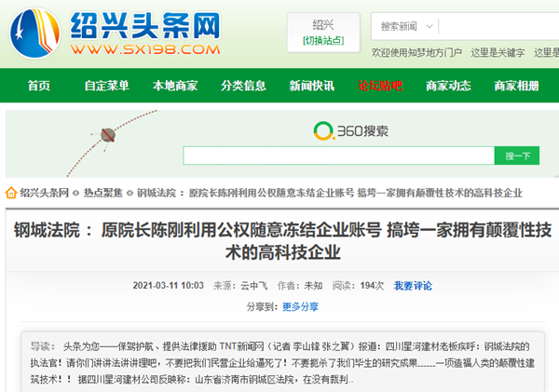Screen dimensions: 559x392
Task: Select 分类信息 in the navigation bar
Action: coord(243,86)
